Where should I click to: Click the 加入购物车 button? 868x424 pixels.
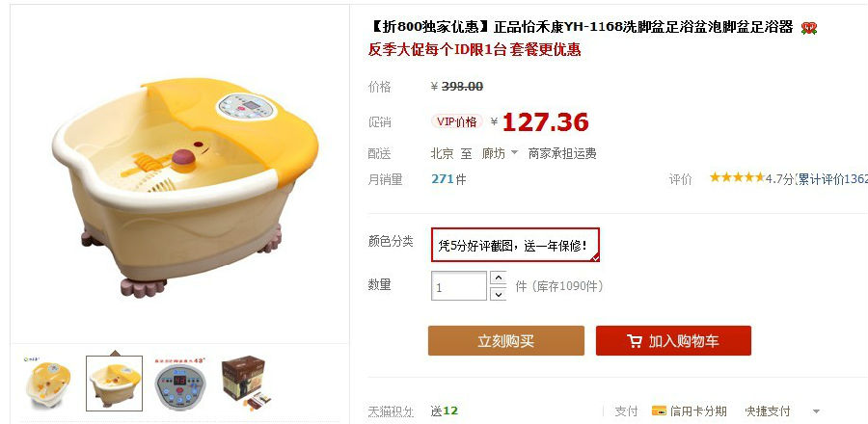coord(673,340)
